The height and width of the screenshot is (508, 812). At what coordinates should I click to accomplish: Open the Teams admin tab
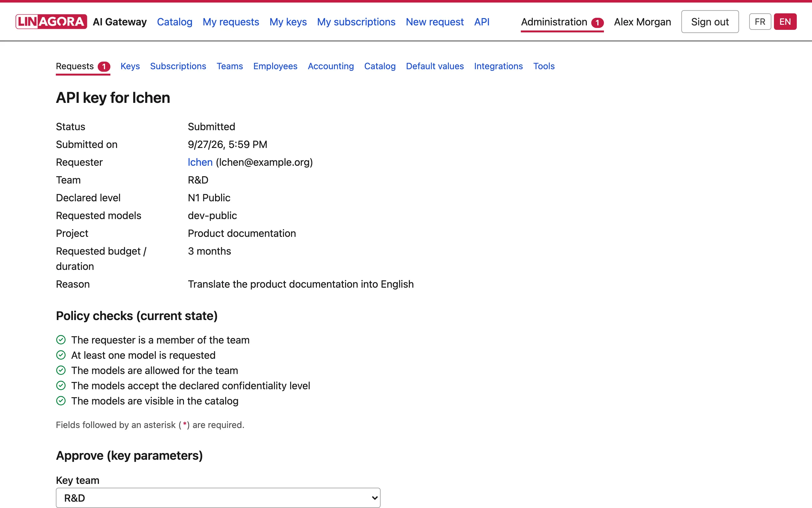(230, 66)
